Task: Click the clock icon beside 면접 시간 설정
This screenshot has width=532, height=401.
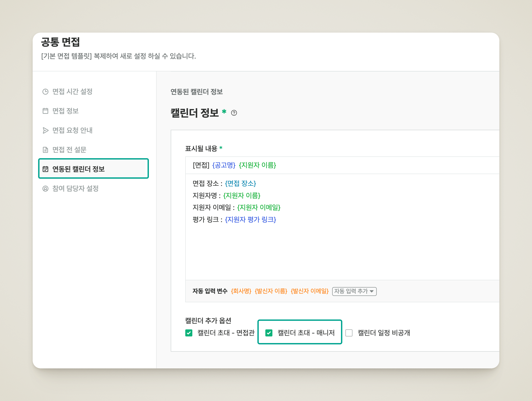Action: [45, 91]
